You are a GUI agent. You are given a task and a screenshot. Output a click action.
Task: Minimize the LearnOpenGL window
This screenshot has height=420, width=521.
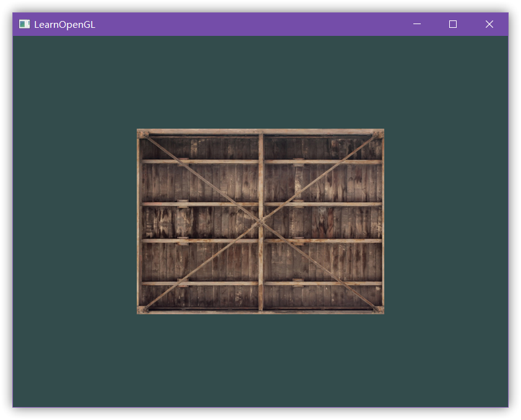[x=417, y=24]
